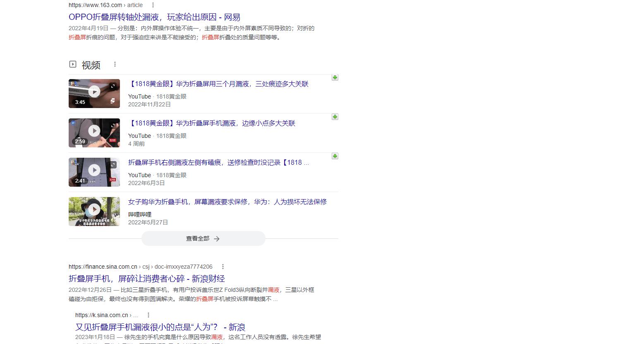Viewport: 644px width, 344px height.
Task: Click the green arrow icon on third video result
Action: point(335,156)
